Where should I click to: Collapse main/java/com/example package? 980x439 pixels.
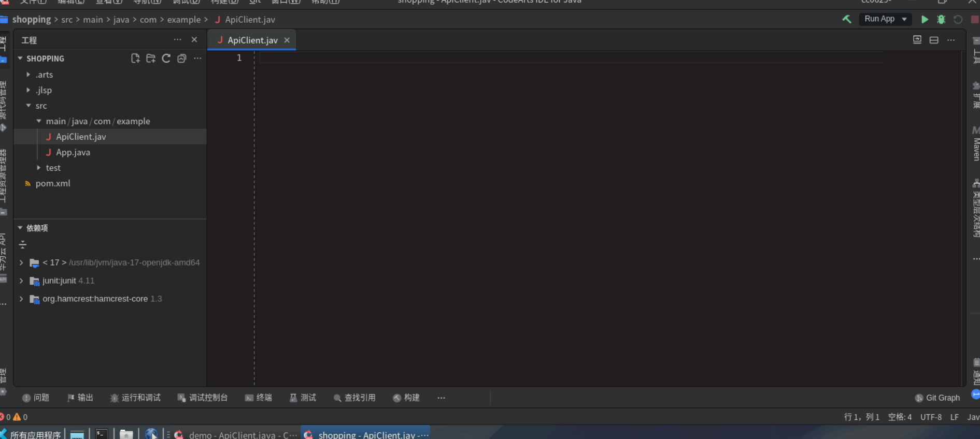tap(39, 121)
